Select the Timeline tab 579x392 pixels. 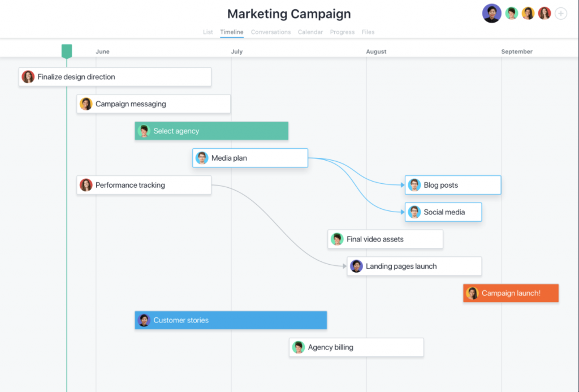click(231, 32)
